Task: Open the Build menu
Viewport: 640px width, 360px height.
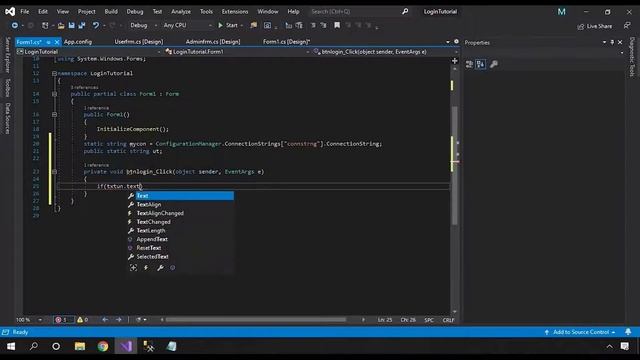Action: click(111, 11)
